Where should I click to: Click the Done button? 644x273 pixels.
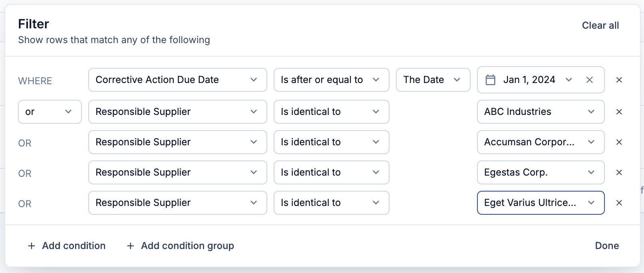pyautogui.click(x=607, y=246)
